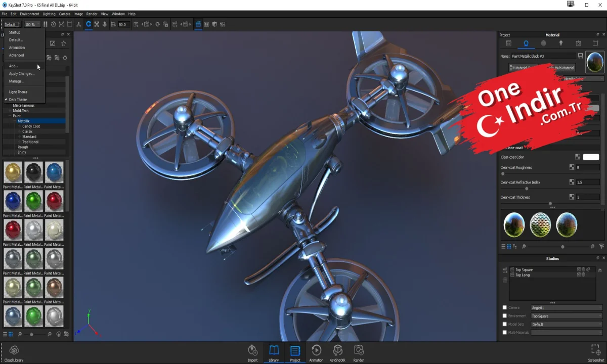Open the Camera Angle01 dropdown
This screenshot has height=364, width=607.
[x=567, y=307]
